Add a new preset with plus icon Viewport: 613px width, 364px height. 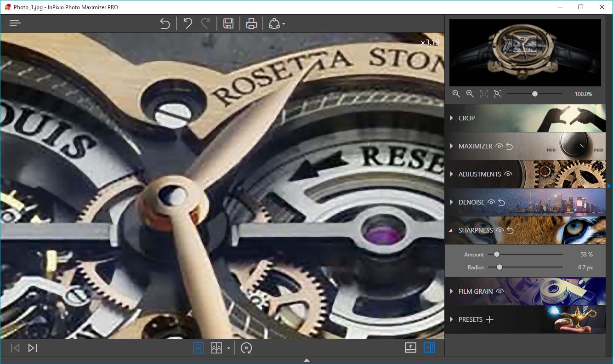coord(490,319)
